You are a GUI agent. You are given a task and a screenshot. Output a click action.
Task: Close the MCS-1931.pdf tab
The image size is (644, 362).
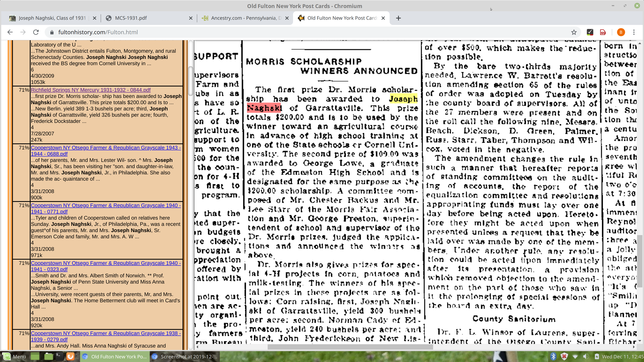pos(191,18)
